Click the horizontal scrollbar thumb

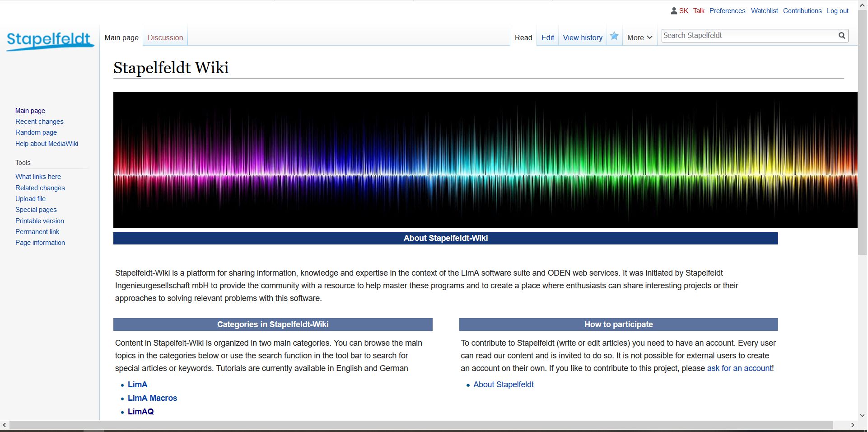pyautogui.click(x=421, y=425)
